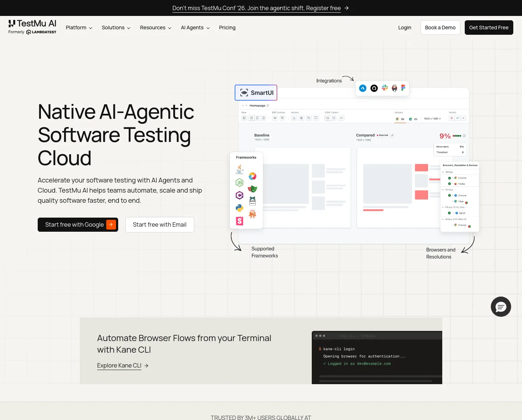Open the Pricing page

227,28
